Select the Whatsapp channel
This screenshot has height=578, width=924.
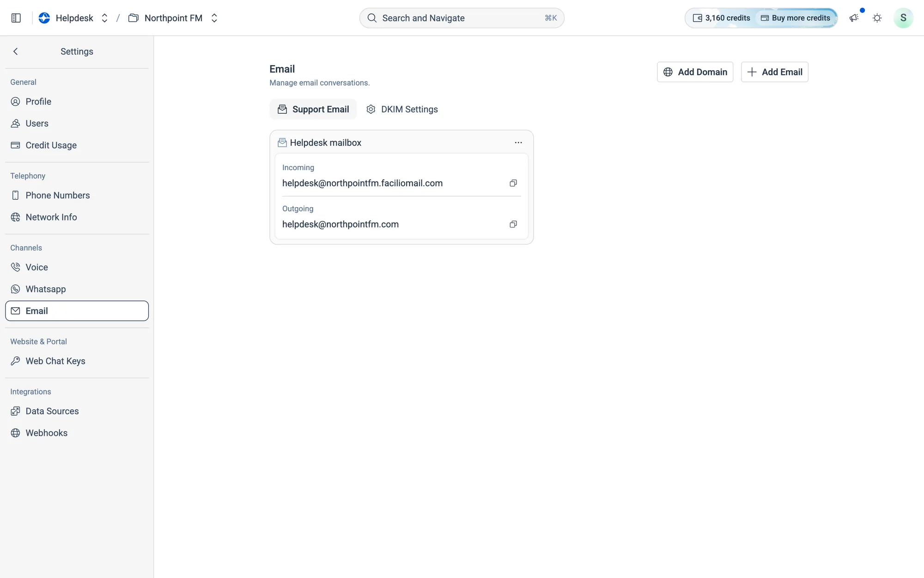point(77,289)
